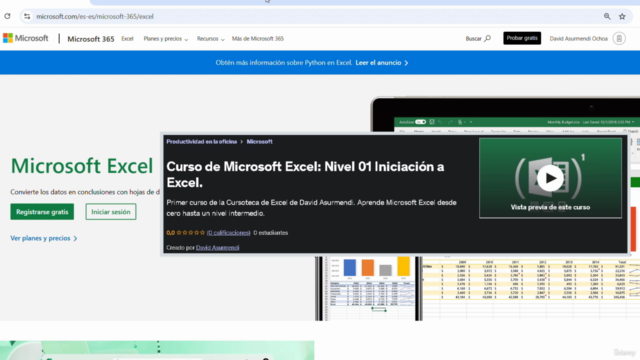Open the 0 calificaciones ratings link

229,233
